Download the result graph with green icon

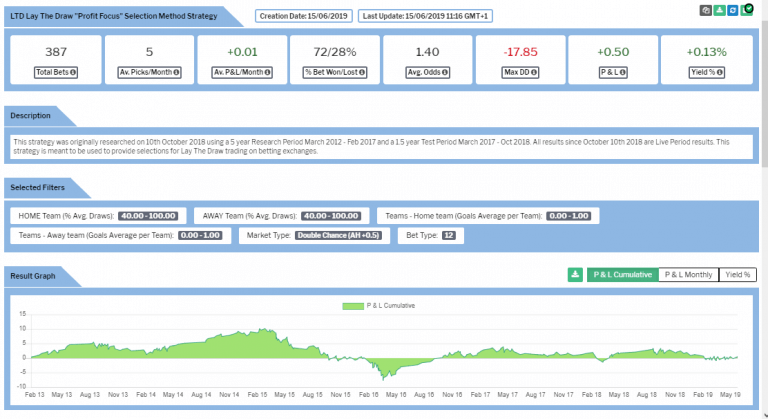[575, 274]
